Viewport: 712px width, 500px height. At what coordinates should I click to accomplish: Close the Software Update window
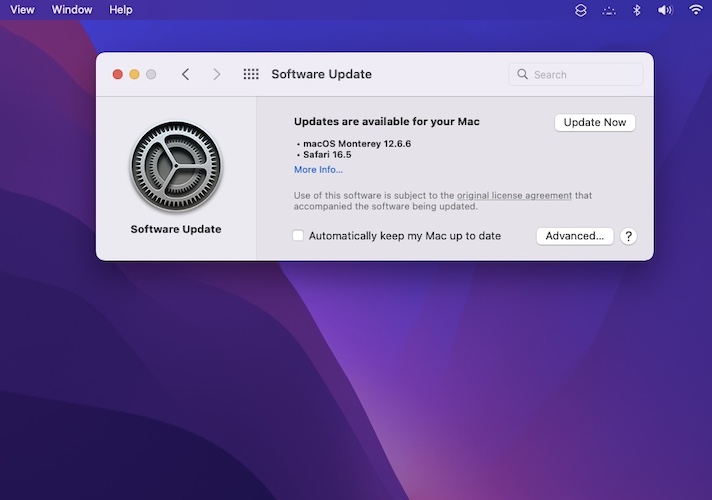click(x=118, y=74)
